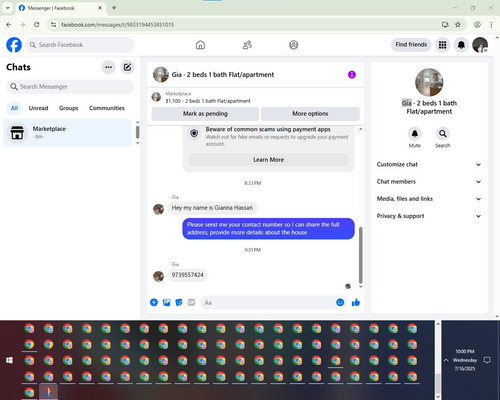Reload the browser page
This screenshot has height=400, width=500.
pyautogui.click(x=37, y=25)
